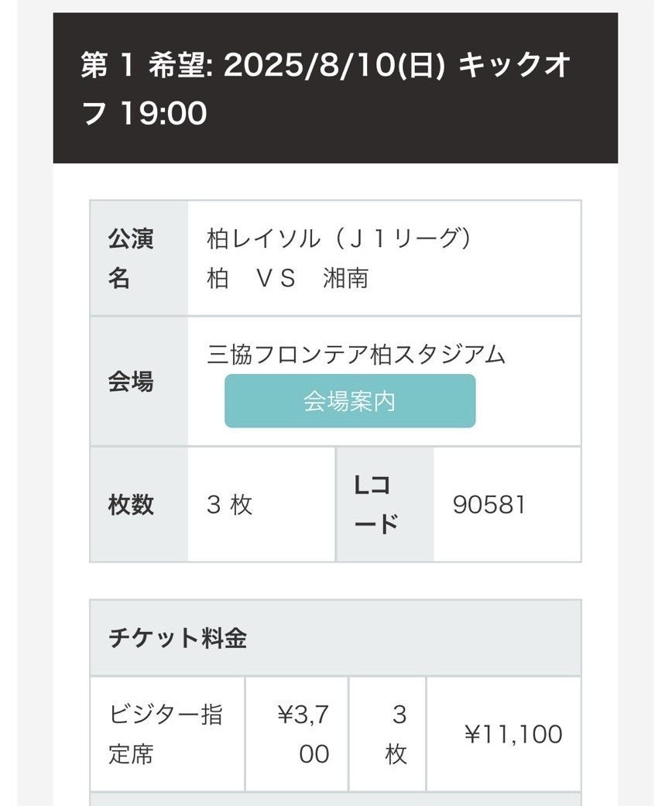Select the venue name 三協フロンテア柏スタジアム
Viewport: 672px width, 806px height.
tap(356, 355)
